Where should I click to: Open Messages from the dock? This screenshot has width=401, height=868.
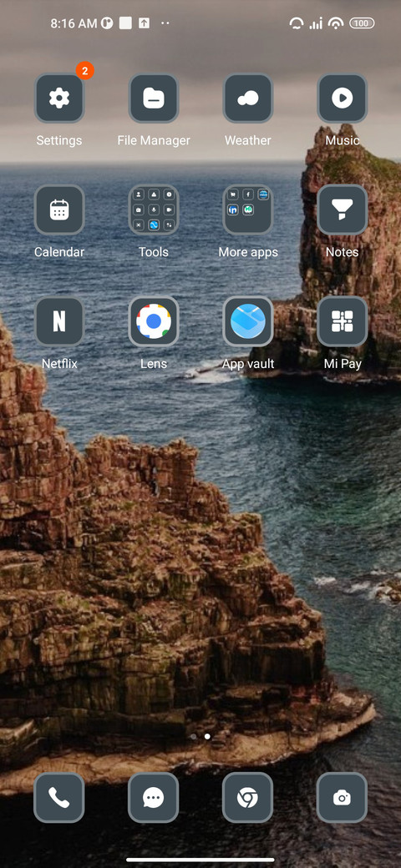point(154,798)
